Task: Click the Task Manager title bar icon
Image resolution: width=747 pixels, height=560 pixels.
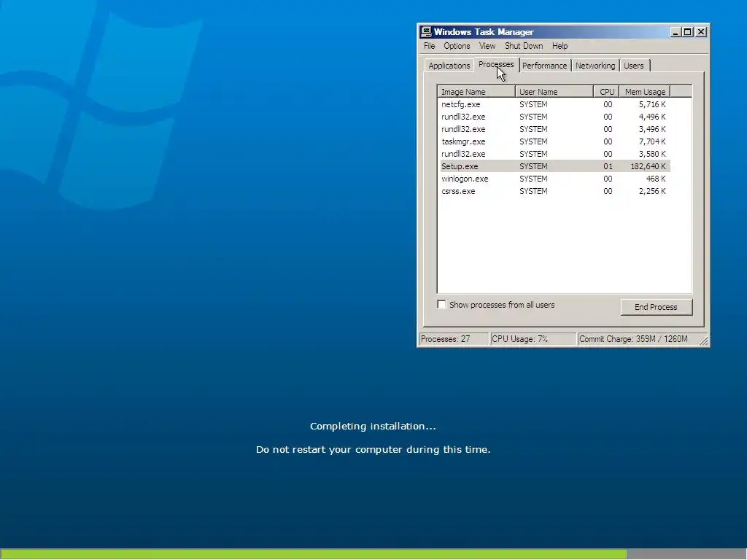Action: click(x=426, y=32)
